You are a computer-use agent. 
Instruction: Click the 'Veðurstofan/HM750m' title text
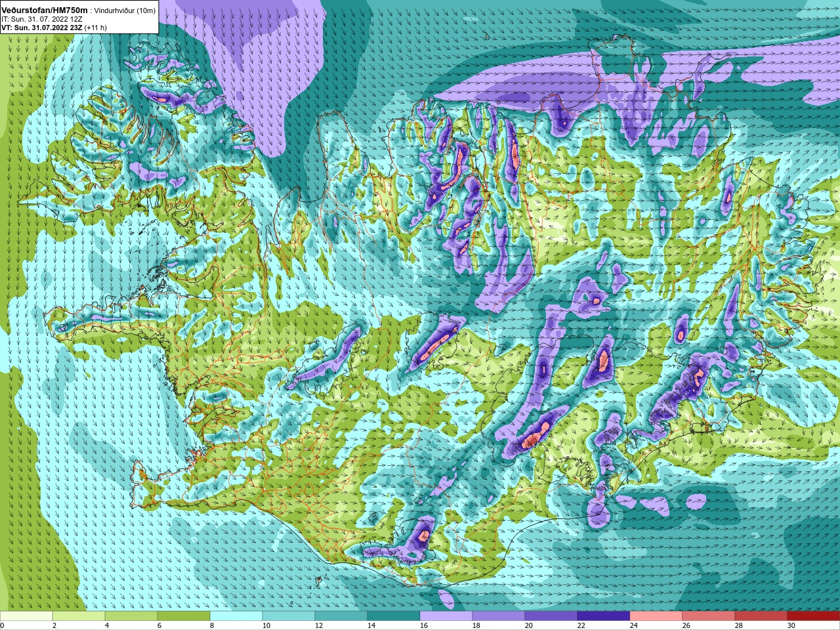click(x=45, y=10)
